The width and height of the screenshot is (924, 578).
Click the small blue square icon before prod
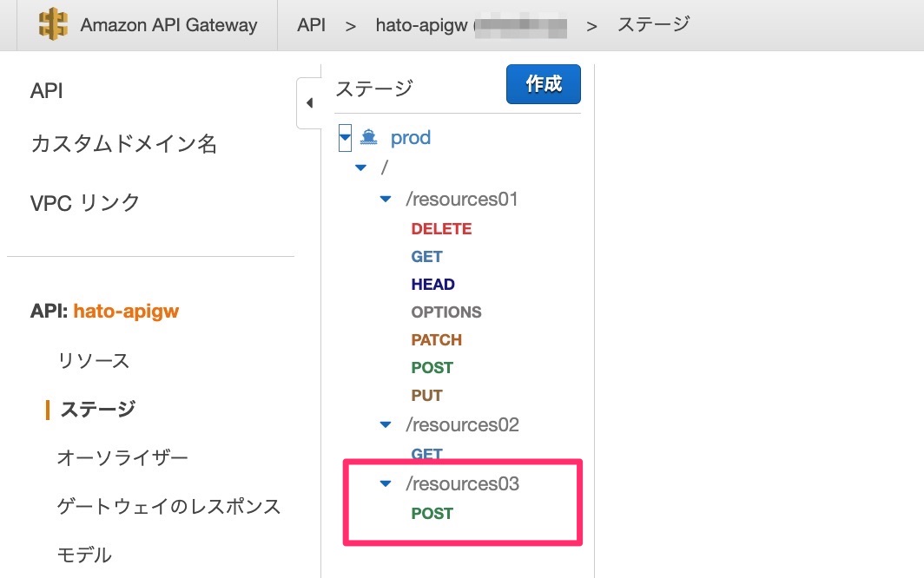345,137
